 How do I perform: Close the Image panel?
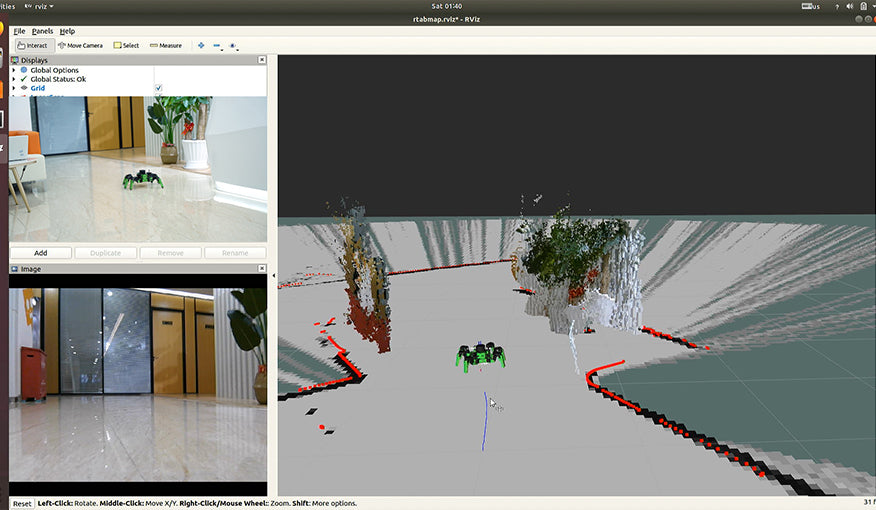pyautogui.click(x=263, y=269)
